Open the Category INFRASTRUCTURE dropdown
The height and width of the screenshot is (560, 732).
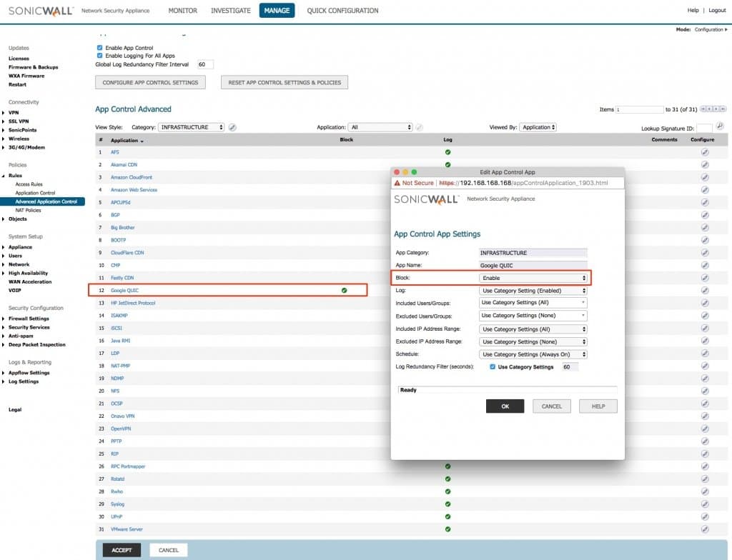(x=192, y=127)
